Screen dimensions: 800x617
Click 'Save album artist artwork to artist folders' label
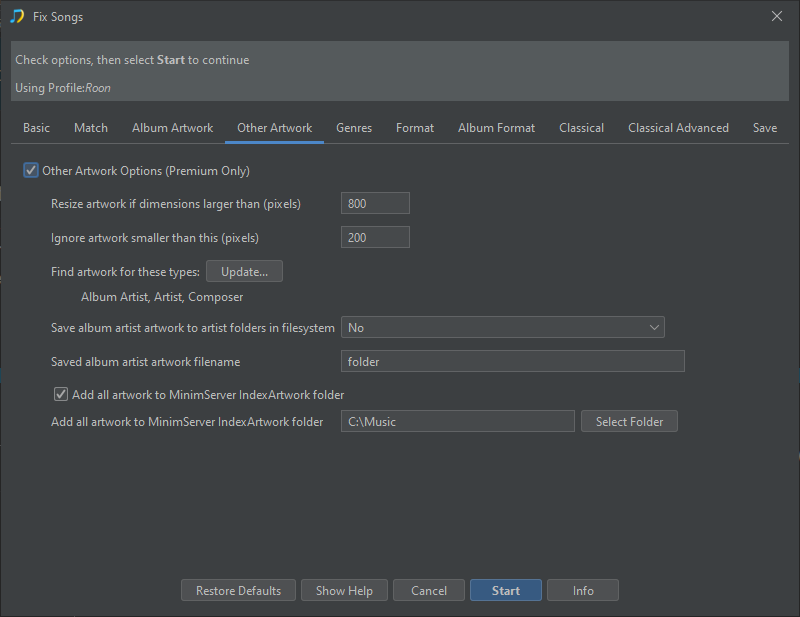tap(193, 328)
